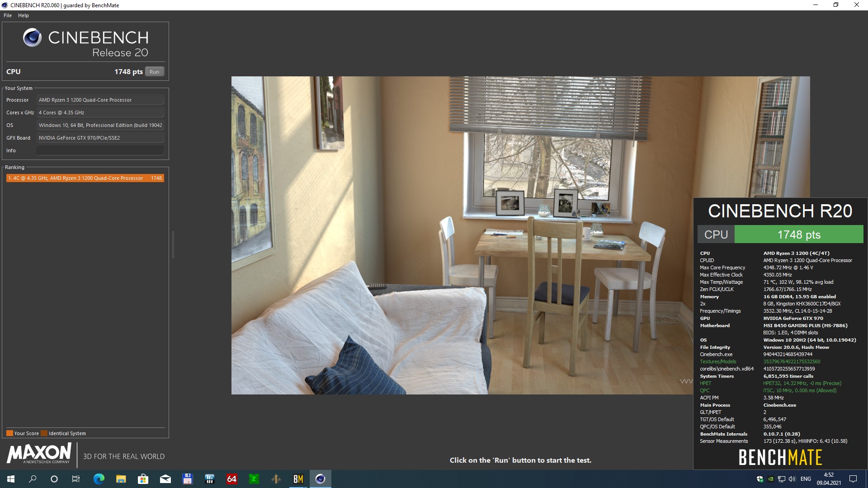Screen dimensions: 868x488
Task: Click the OS field showing Windows 10
Action: pos(100,125)
